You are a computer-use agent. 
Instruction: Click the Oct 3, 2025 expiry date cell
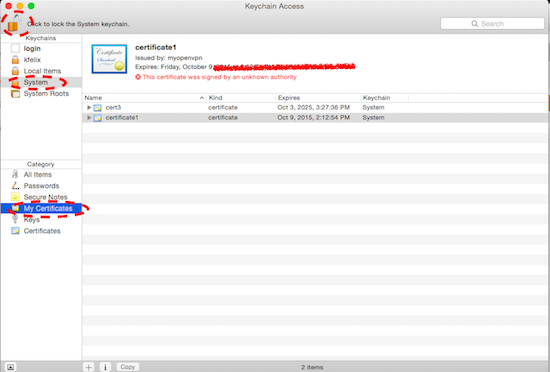point(314,107)
